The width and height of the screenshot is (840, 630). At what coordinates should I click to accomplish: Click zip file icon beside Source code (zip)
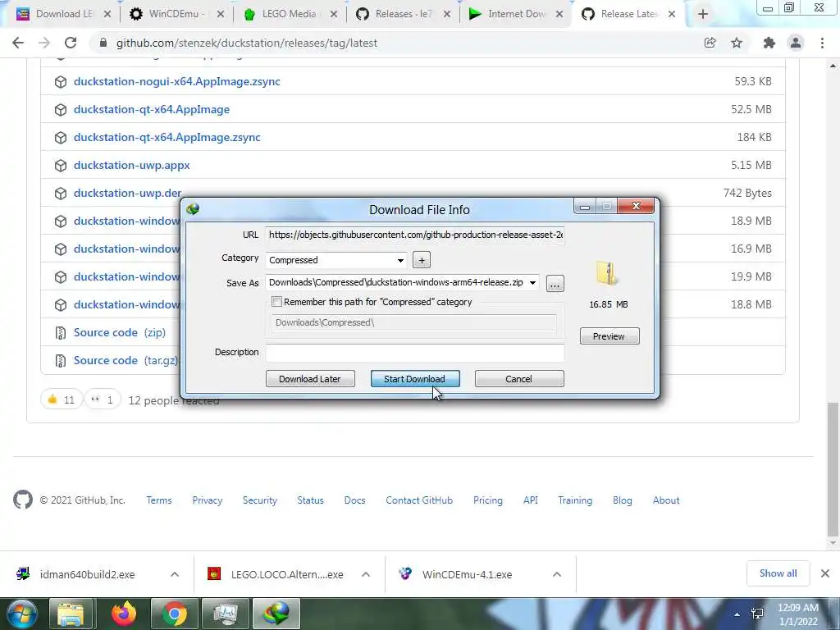61,333
